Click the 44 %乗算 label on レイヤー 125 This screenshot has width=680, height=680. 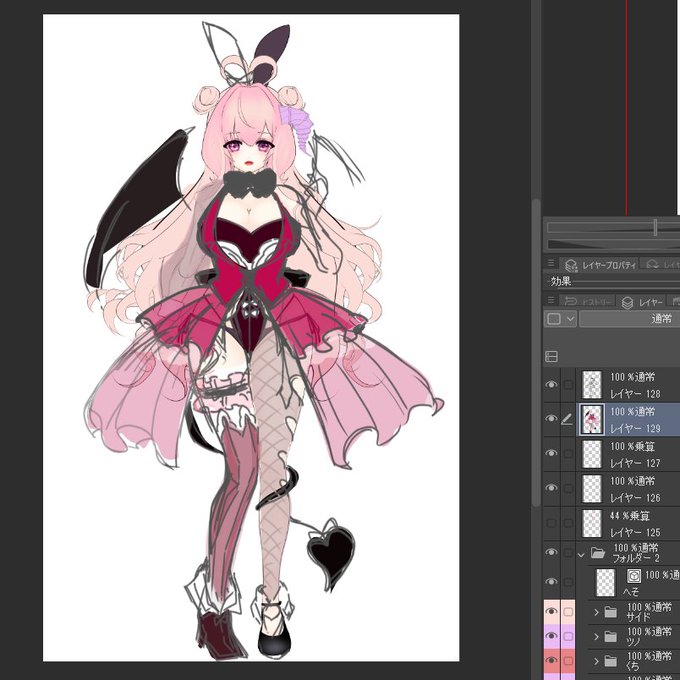(x=630, y=516)
